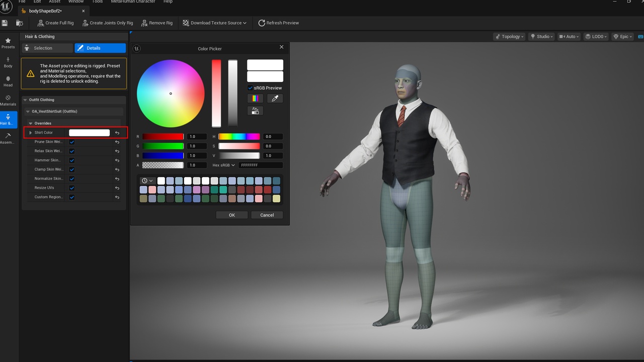Screen dimensions: 644x362
Task: Collapse the OA_VestShirtSuit (Outfits) group
Action: click(28, 112)
